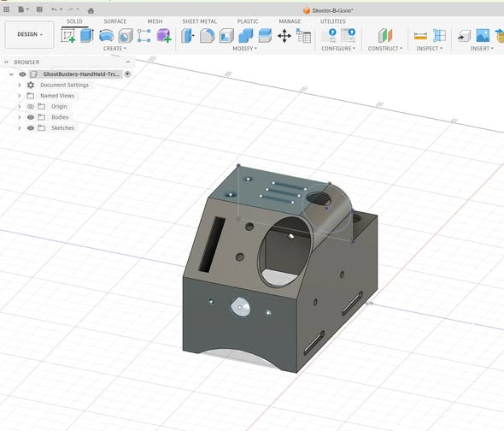Select the Extrude tool

[87, 35]
